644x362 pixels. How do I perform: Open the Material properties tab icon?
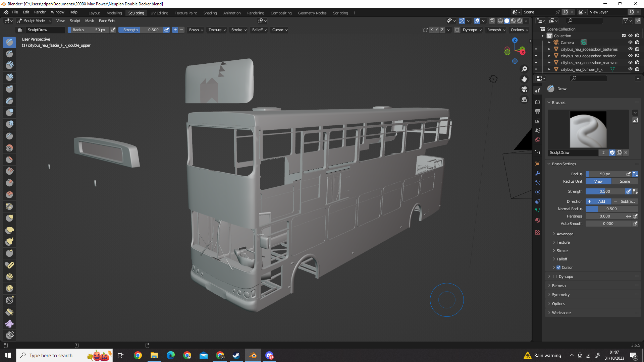coord(538,220)
